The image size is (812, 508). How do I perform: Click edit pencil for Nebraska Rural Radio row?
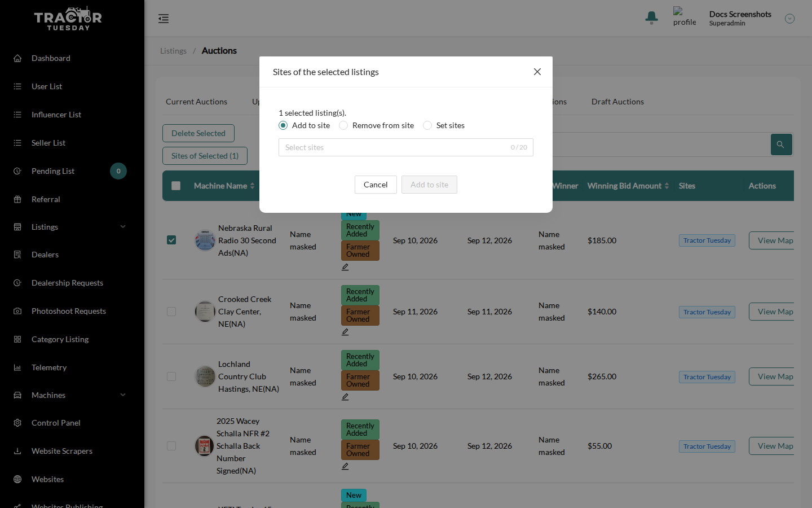coord(345,267)
